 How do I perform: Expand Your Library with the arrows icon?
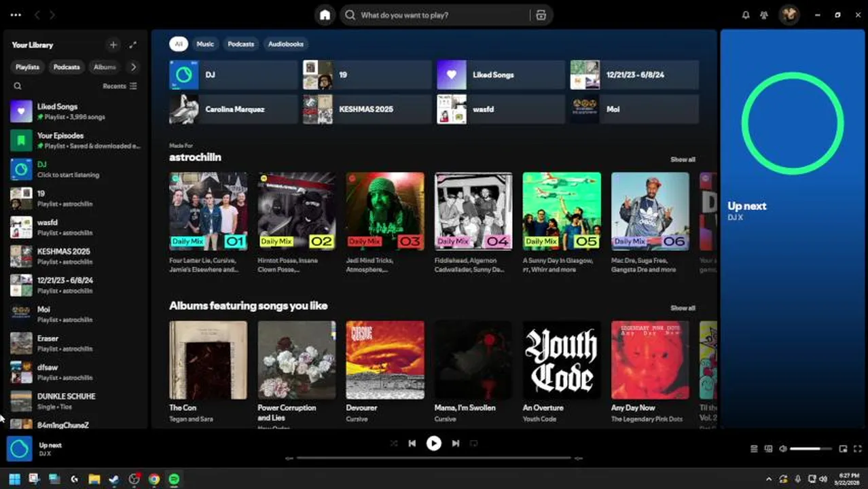(x=133, y=45)
